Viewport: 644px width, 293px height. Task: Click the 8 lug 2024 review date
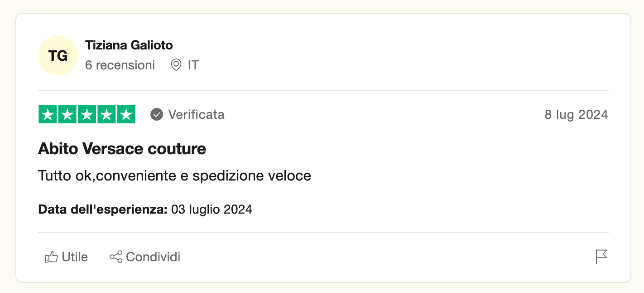pyautogui.click(x=576, y=115)
